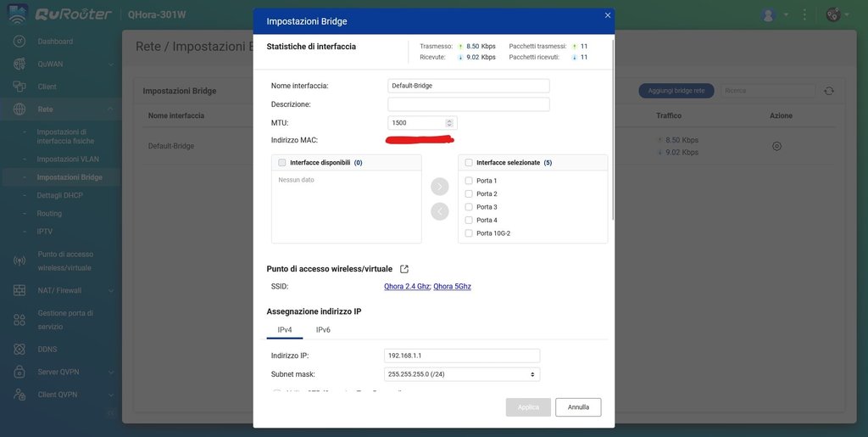Click the Descrizione input field
The width and height of the screenshot is (868, 437).
click(468, 104)
